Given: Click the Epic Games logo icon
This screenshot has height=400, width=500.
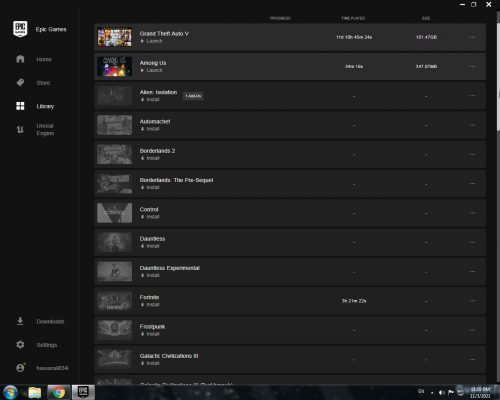Looking at the screenshot, I should coord(20,29).
